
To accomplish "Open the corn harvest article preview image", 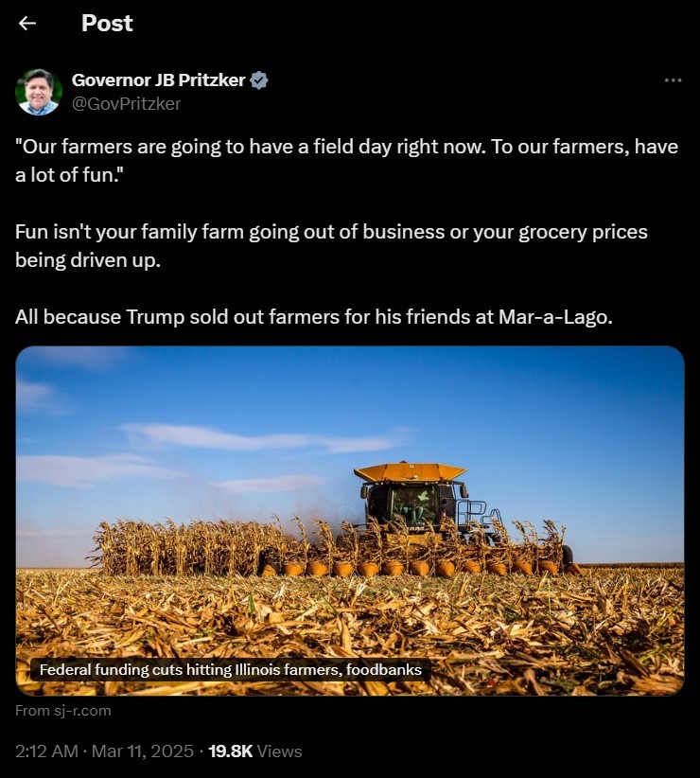I will (350, 521).
